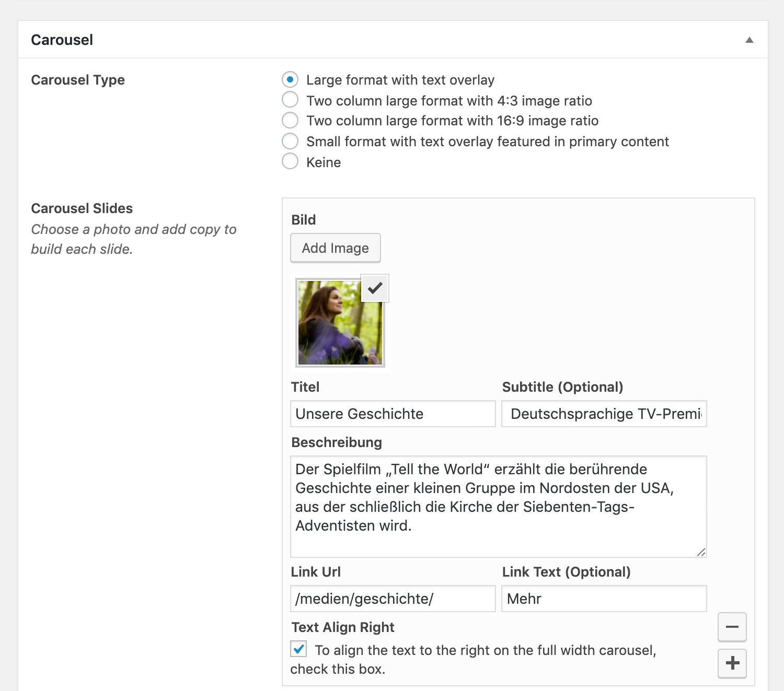This screenshot has width=784, height=691.
Task: Focus the Link Text field containing Mehr
Action: 604,599
